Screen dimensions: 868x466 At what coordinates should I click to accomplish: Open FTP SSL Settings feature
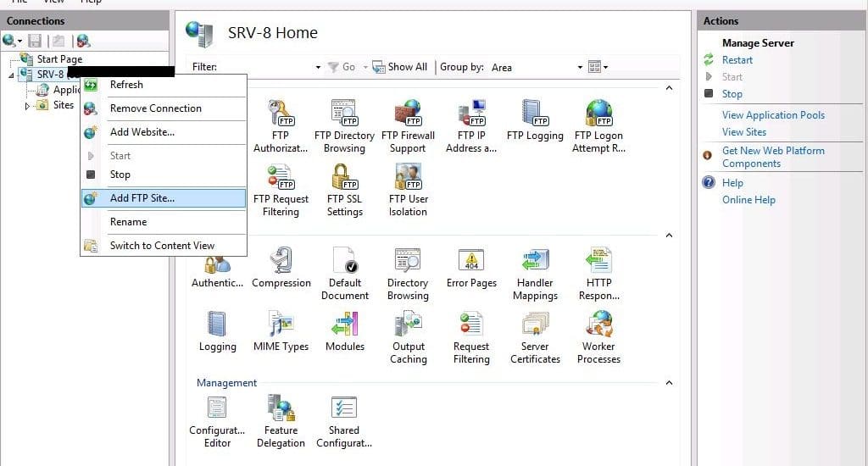point(344,190)
